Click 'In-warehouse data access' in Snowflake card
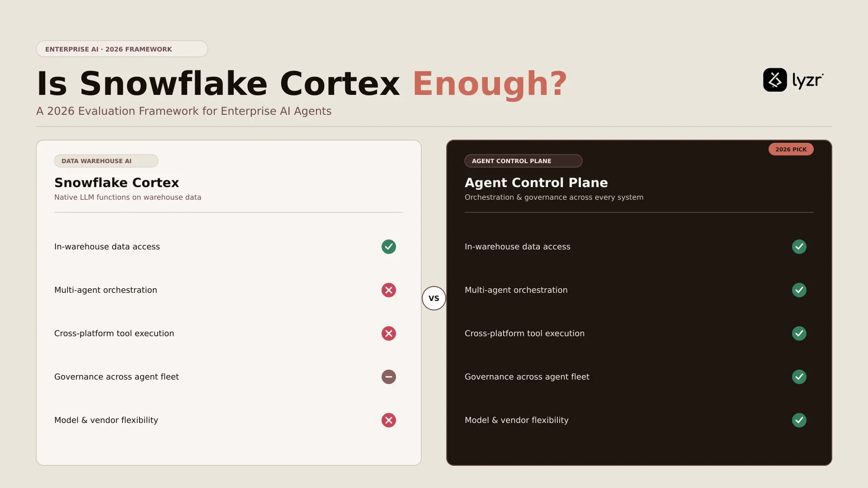The height and width of the screenshot is (488, 868). (107, 247)
